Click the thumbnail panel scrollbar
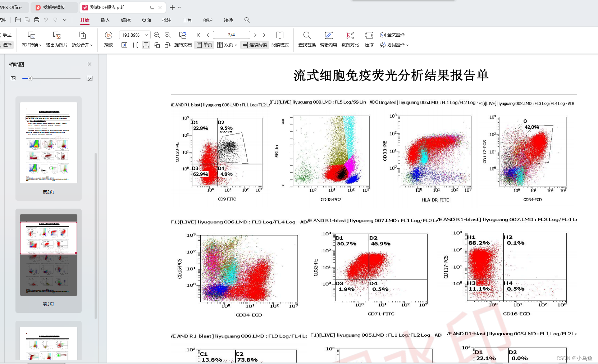The width and height of the screenshot is (598, 364). (96, 236)
